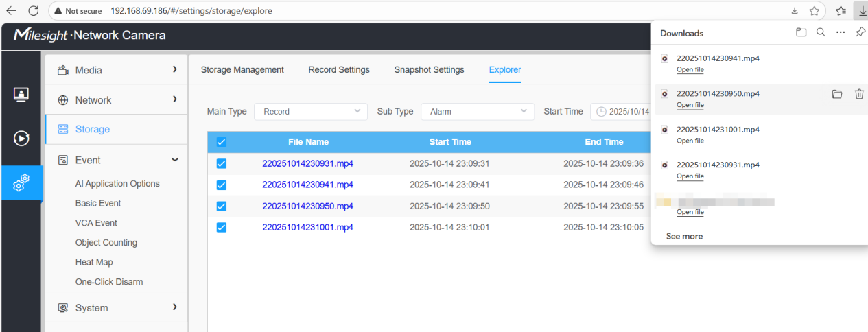Screen dimensions: 868x332
Task: Uncheck the 220251014230941.mp4 row checkbox
Action: point(221,185)
